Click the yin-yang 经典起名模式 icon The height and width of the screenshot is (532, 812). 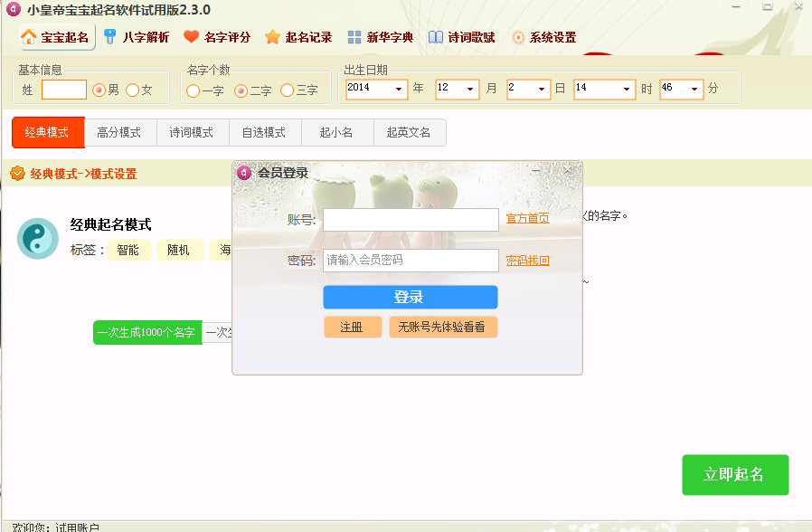coord(38,239)
